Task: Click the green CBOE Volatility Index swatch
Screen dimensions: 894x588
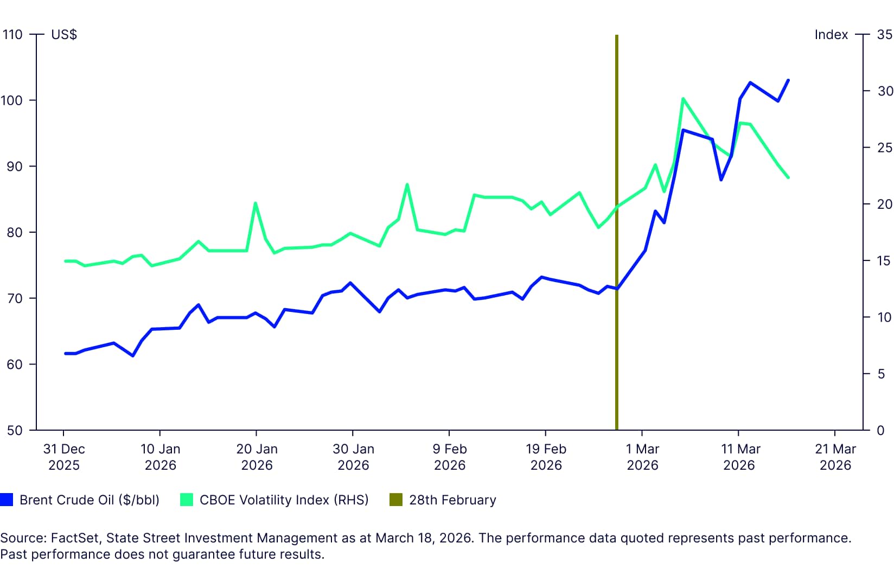Action: tap(187, 500)
